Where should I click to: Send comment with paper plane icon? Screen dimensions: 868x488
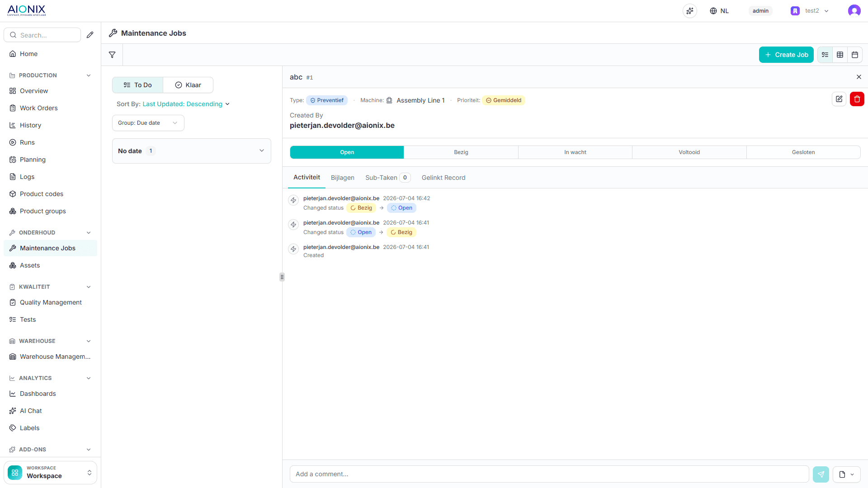click(821, 474)
